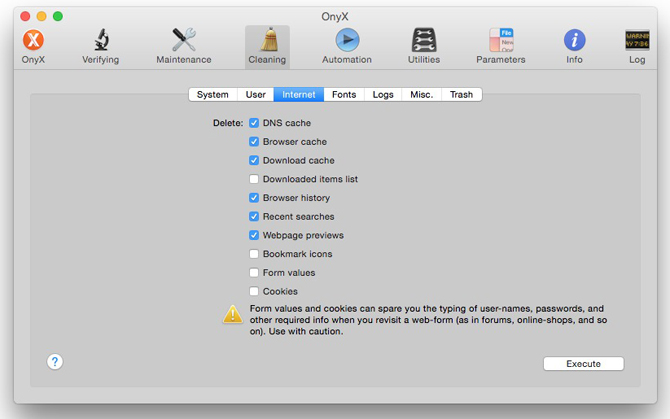This screenshot has width=670, height=419.
Task: Click the yellow warning triangle icon
Action: click(233, 314)
